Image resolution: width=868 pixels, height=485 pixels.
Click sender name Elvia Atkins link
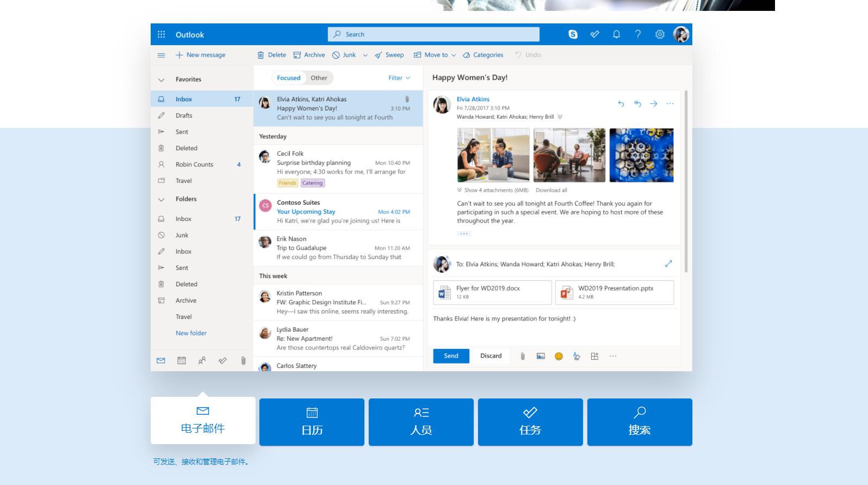[x=473, y=99]
